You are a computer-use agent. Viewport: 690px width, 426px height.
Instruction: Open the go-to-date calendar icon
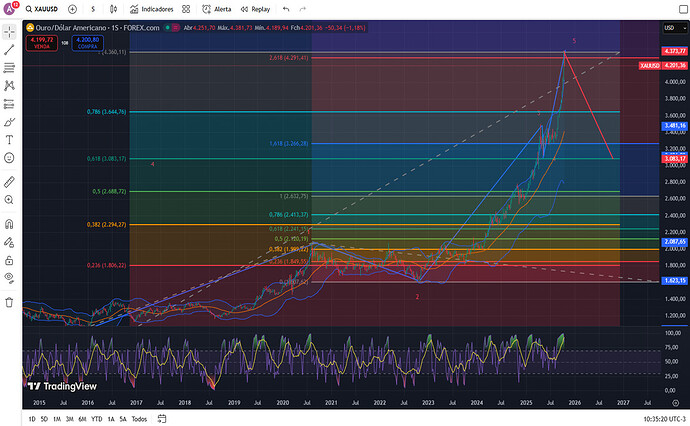coord(162,419)
